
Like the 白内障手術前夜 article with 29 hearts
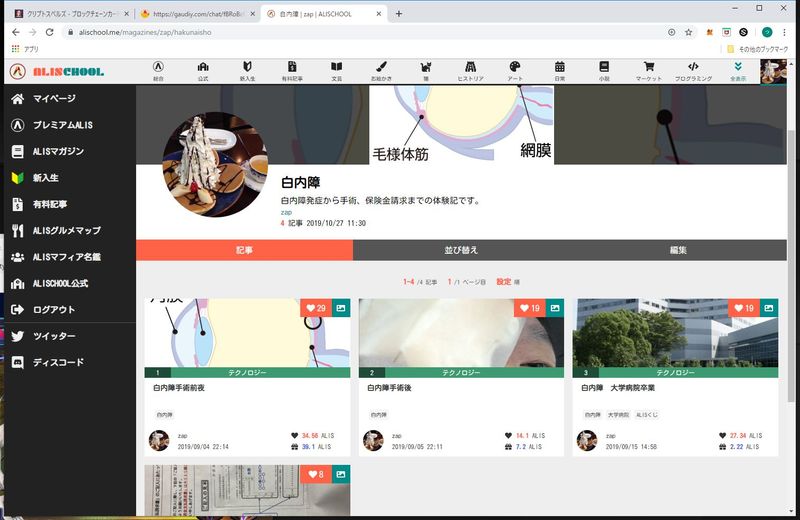[x=315, y=308]
